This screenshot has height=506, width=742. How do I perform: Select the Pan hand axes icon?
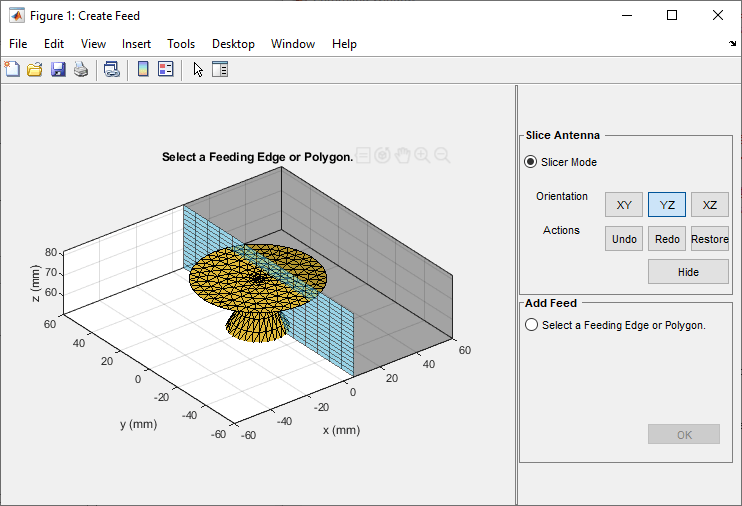point(402,155)
